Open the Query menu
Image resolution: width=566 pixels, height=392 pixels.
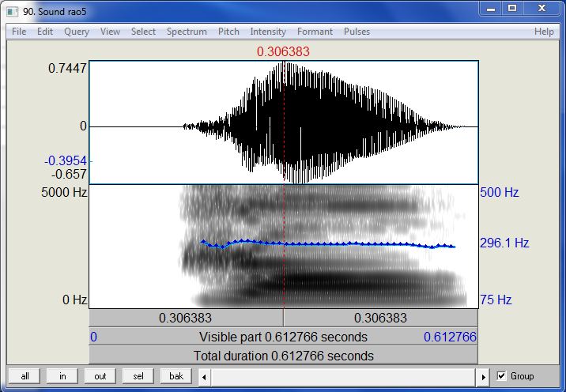click(x=77, y=32)
